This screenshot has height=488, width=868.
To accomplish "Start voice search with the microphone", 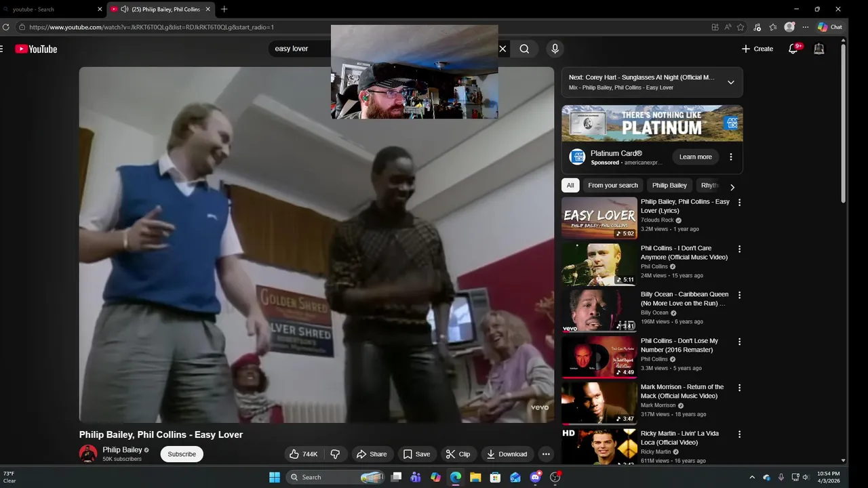I will click(x=555, y=49).
